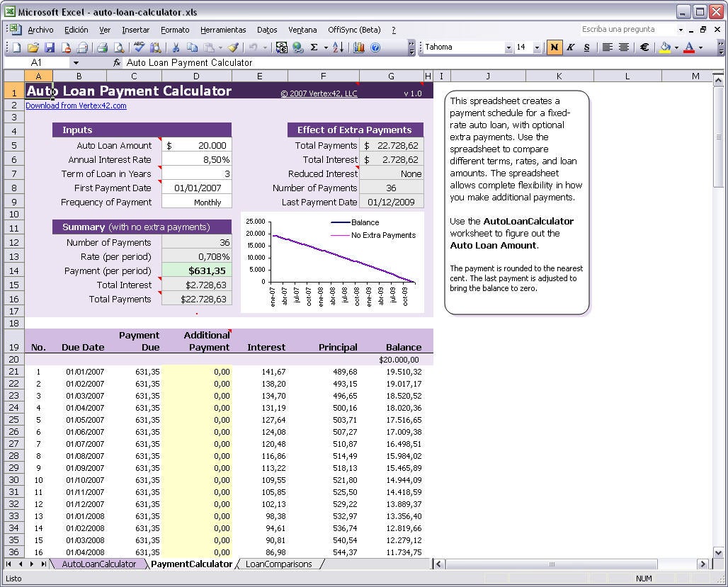Click the fill color paint bucket
Viewport: 728px width, 587px height.
click(x=664, y=47)
